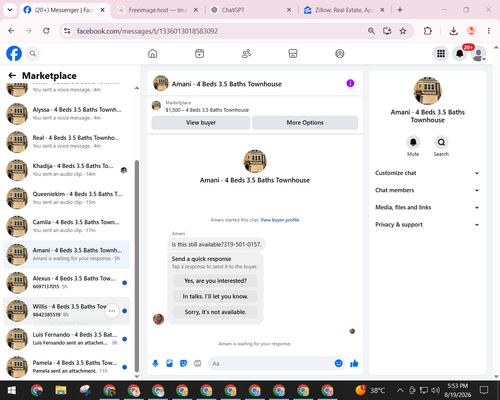Open the purple conversation info icon
500x400 pixels.
350,83
